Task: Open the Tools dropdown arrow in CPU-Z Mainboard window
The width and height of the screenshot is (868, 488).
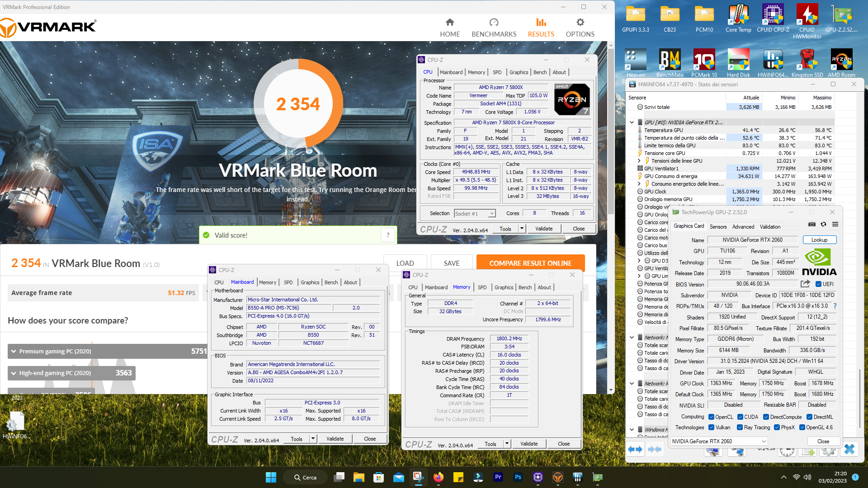Action: (313, 439)
